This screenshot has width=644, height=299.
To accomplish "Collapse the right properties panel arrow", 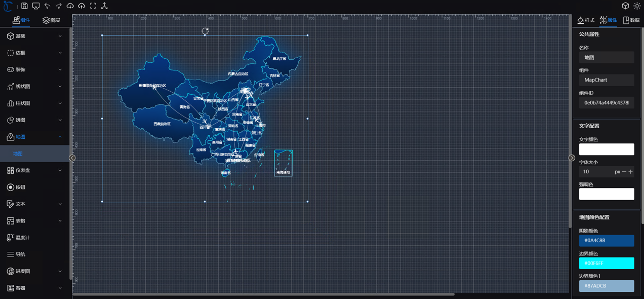I will [x=572, y=158].
